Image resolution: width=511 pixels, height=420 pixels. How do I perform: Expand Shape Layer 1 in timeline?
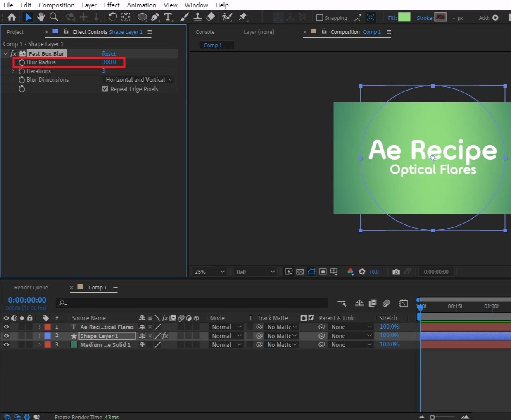pos(40,336)
